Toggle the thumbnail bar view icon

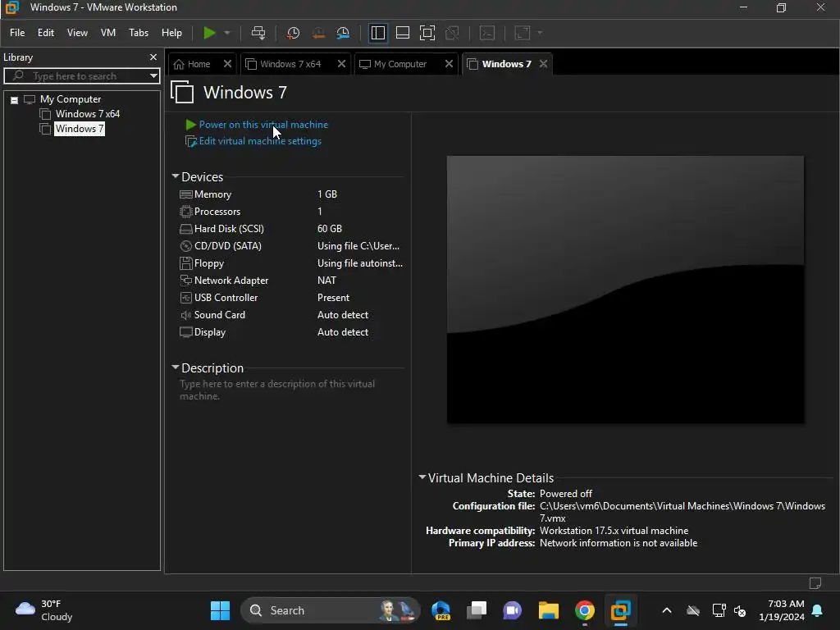click(x=402, y=33)
